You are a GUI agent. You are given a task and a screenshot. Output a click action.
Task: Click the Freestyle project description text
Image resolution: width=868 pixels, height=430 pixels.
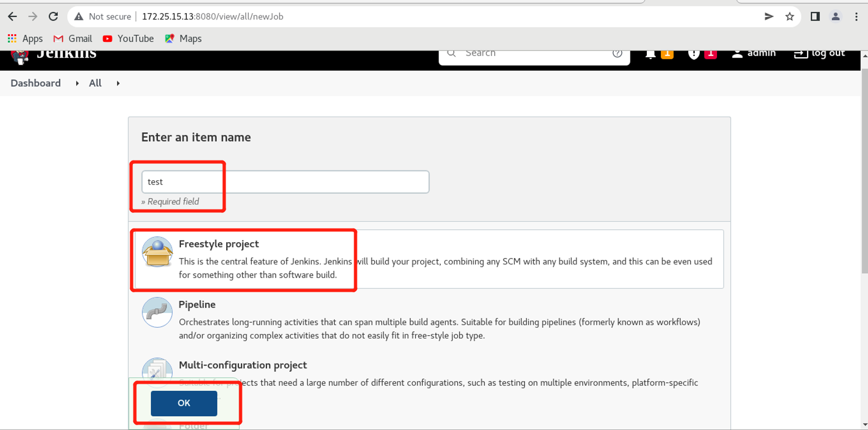click(x=445, y=268)
